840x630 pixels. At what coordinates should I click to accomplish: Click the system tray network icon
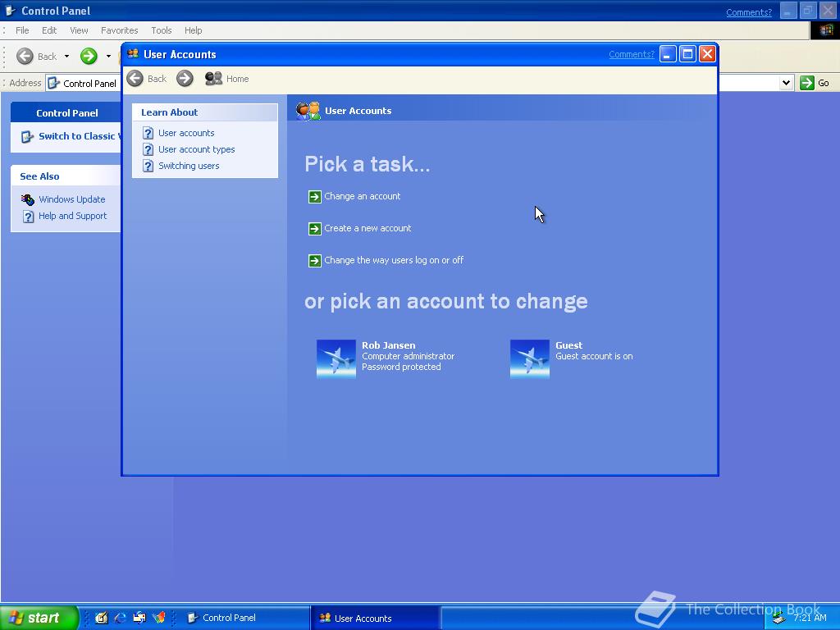tap(779, 619)
